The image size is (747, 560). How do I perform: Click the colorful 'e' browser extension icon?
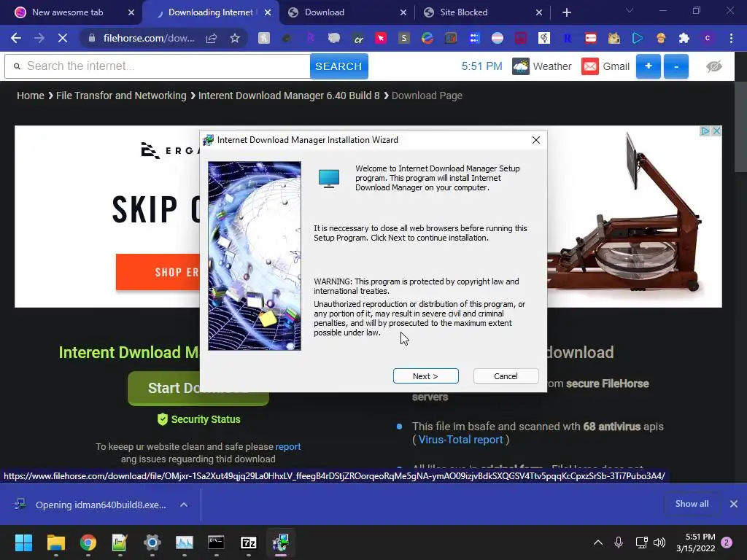click(x=427, y=38)
